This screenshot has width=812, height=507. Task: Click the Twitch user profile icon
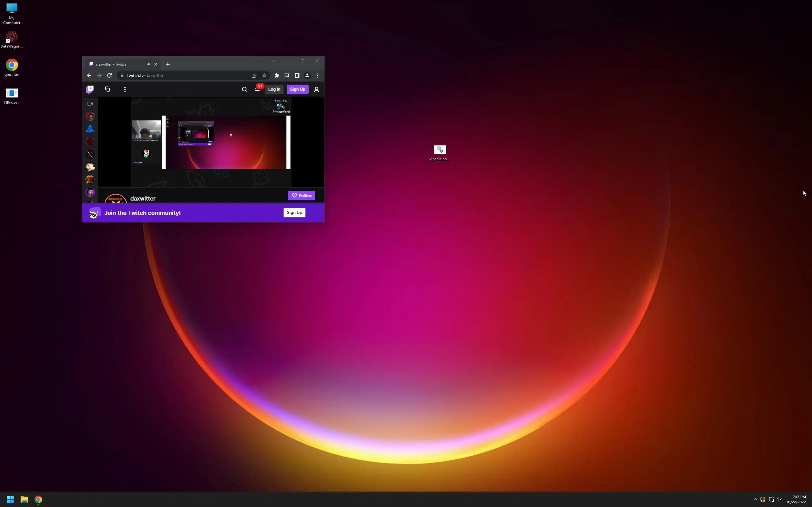317,89
